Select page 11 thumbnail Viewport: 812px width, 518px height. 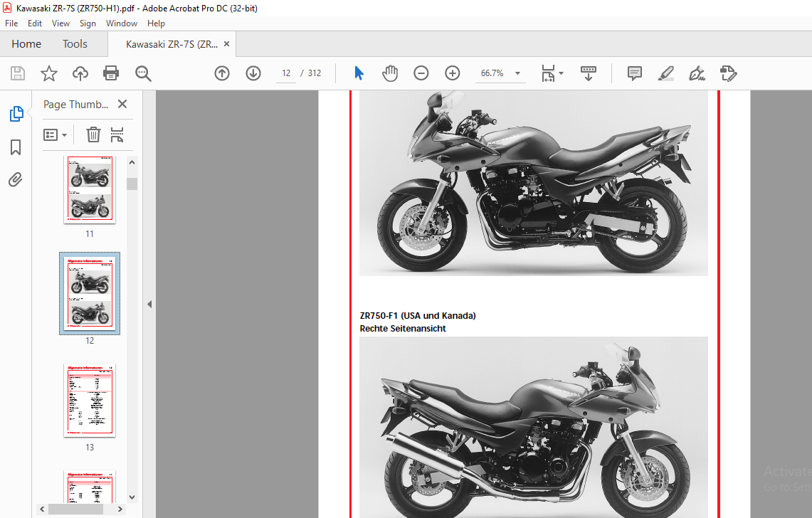(x=90, y=189)
